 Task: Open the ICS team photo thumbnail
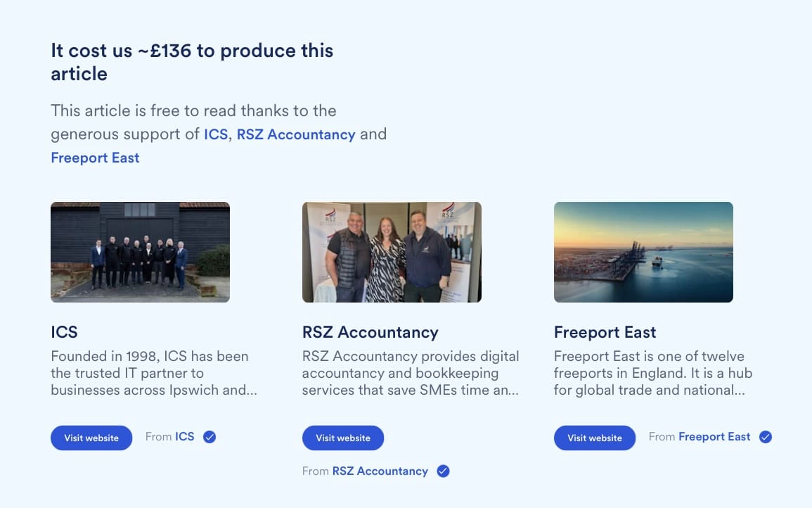(x=140, y=252)
